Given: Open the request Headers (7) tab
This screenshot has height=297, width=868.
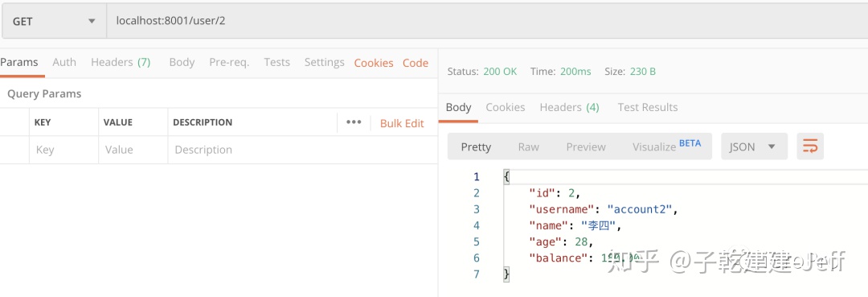Looking at the screenshot, I should pos(121,62).
